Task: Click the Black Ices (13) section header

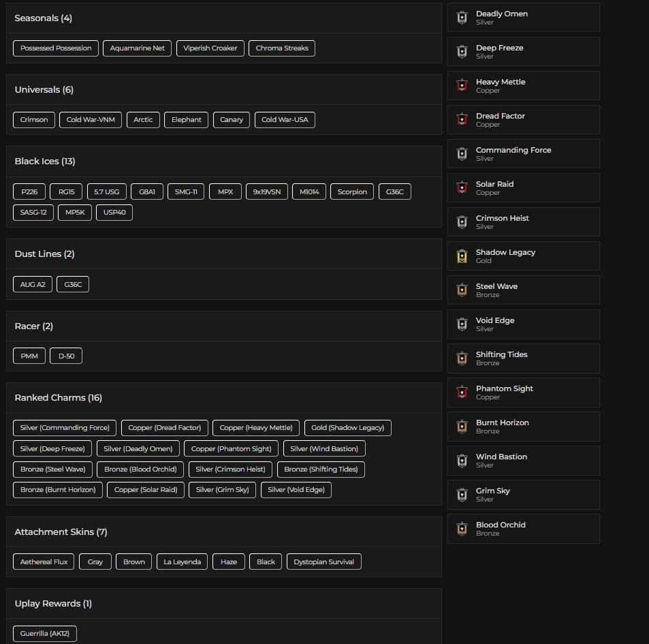Action: point(45,162)
